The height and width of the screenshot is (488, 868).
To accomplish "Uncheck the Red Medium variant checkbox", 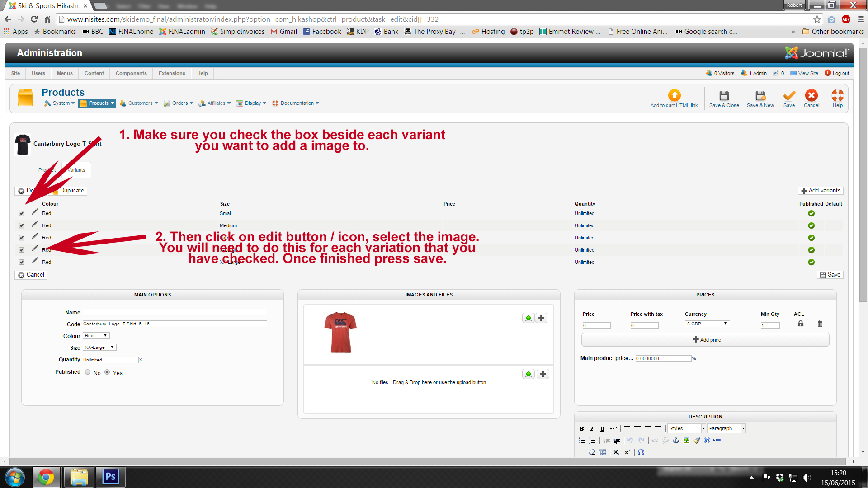I will pyautogui.click(x=22, y=225).
